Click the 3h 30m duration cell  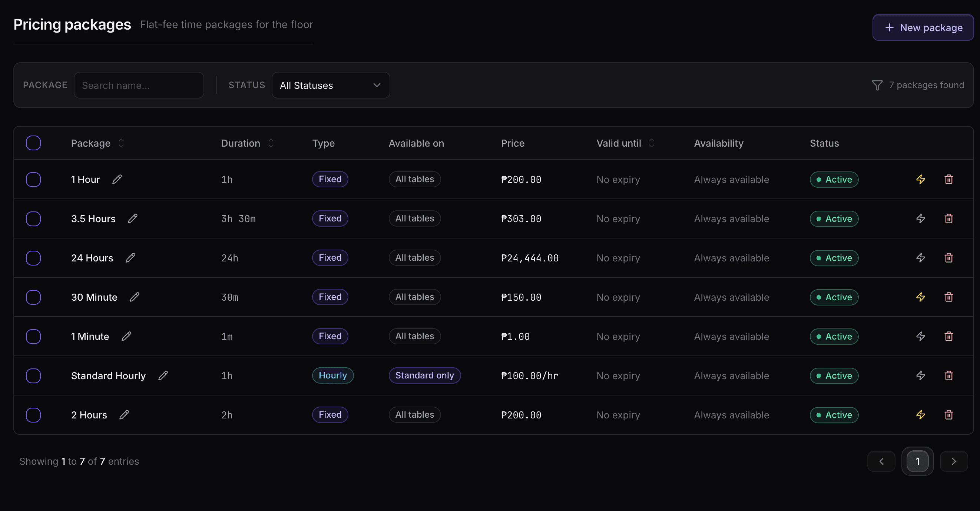(x=239, y=219)
